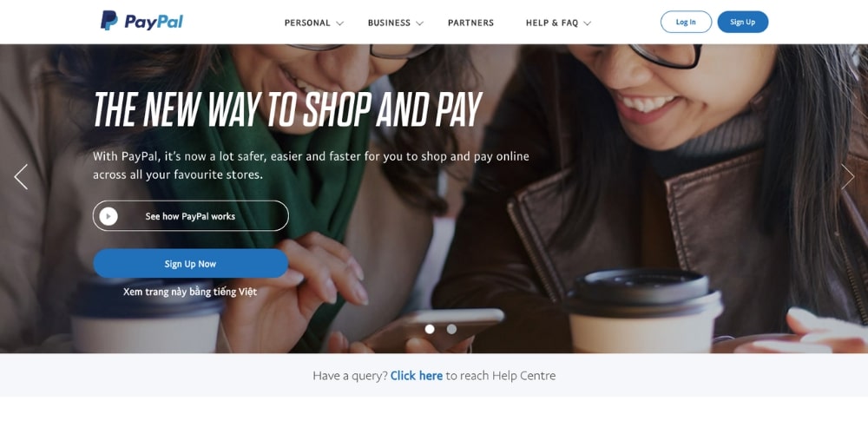Click the PayPal logo
The width and height of the screenshot is (868, 434).
pos(141,21)
